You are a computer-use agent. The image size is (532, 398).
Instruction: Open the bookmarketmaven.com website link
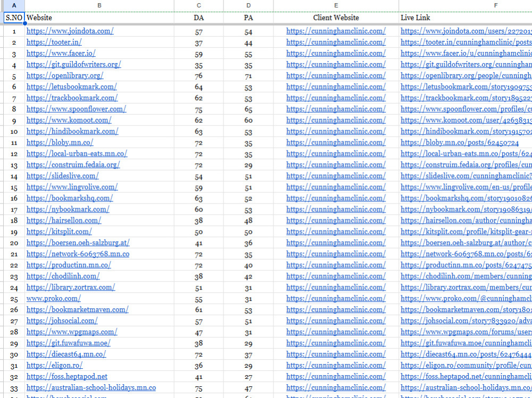click(77, 310)
